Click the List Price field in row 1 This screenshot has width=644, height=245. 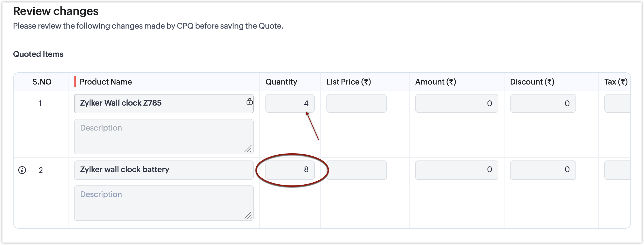tap(356, 103)
